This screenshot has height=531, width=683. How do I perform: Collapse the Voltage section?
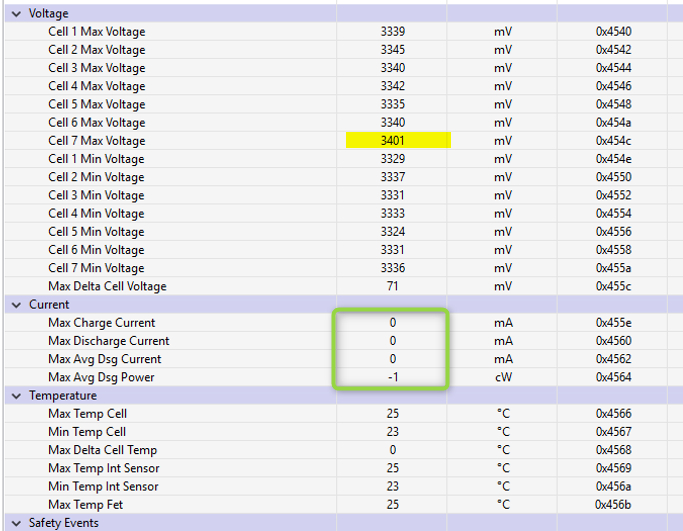tap(16, 14)
